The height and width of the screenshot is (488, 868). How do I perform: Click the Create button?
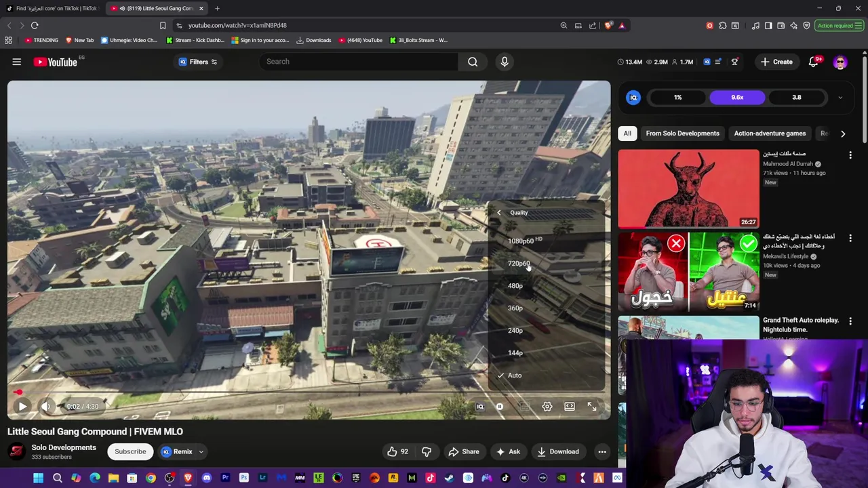(776, 62)
